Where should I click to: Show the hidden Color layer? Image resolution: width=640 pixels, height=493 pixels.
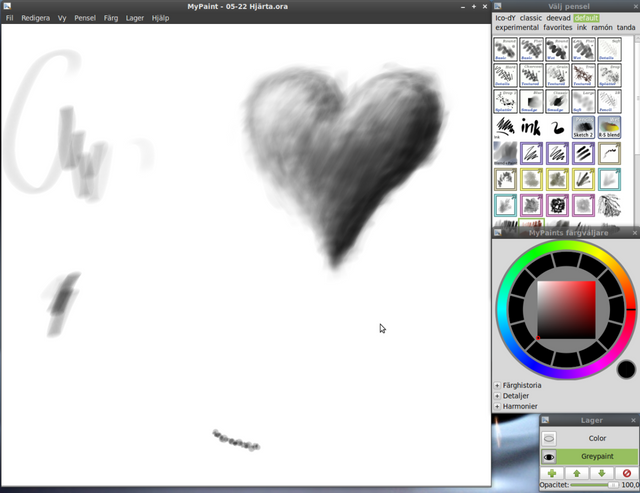[549, 438]
